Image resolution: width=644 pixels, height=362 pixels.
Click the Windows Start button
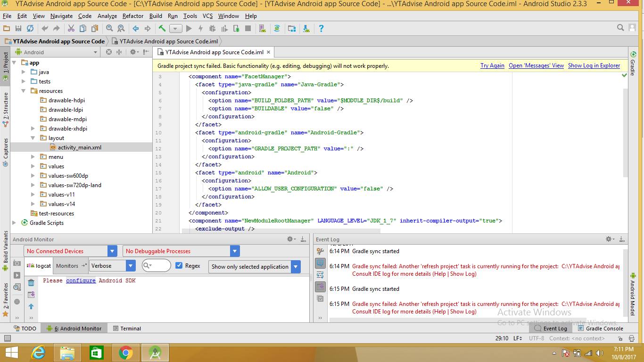click(11, 353)
